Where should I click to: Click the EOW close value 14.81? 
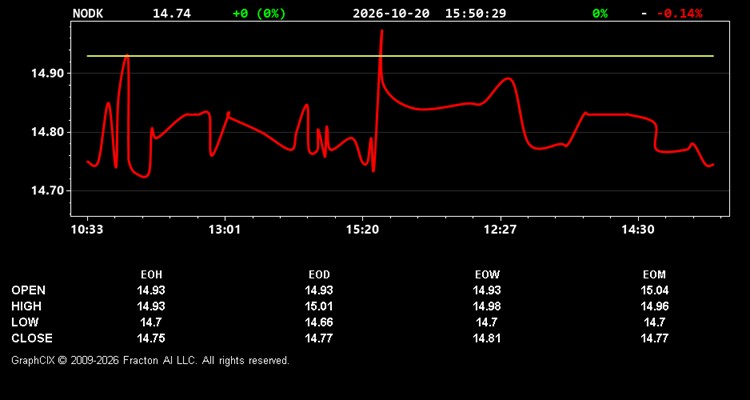tap(487, 338)
